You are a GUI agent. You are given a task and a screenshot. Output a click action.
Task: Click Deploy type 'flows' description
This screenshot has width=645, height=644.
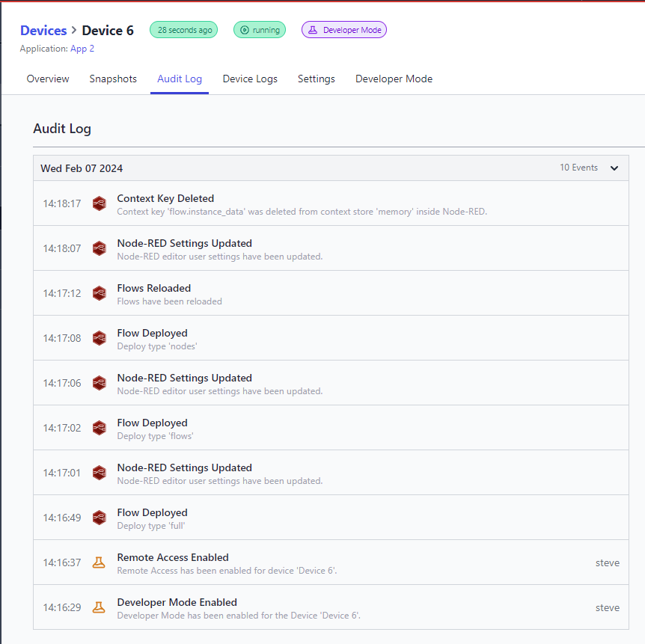(x=155, y=436)
